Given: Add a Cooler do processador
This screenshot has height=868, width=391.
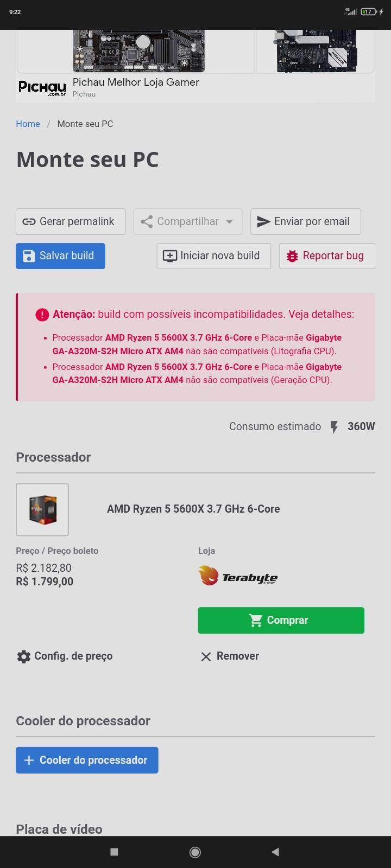Looking at the screenshot, I should (87, 760).
